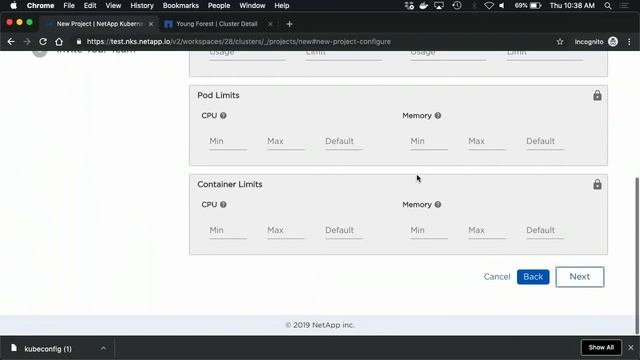Click Pod Limits Memory Max field
This screenshot has height=360, width=640.
click(x=487, y=141)
